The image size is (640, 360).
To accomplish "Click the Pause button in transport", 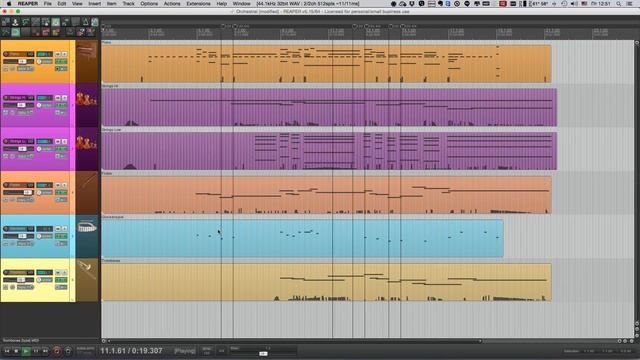I will (x=36, y=351).
